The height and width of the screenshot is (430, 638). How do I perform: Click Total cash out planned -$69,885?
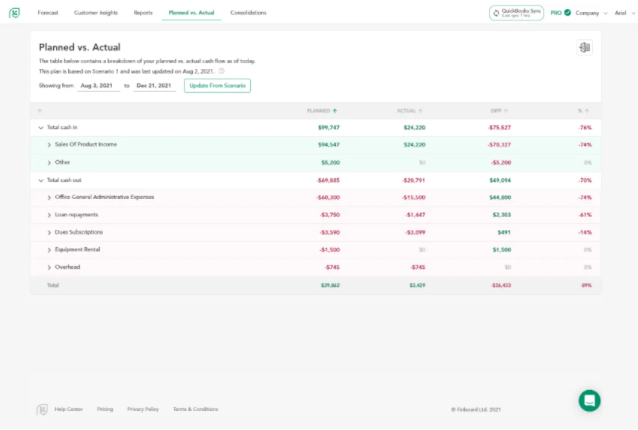coord(328,180)
